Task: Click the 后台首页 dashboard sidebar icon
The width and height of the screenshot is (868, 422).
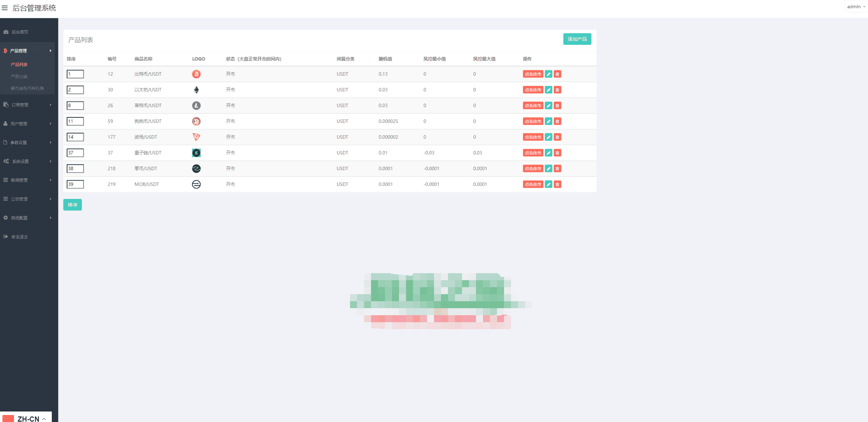Action: pyautogui.click(x=6, y=32)
